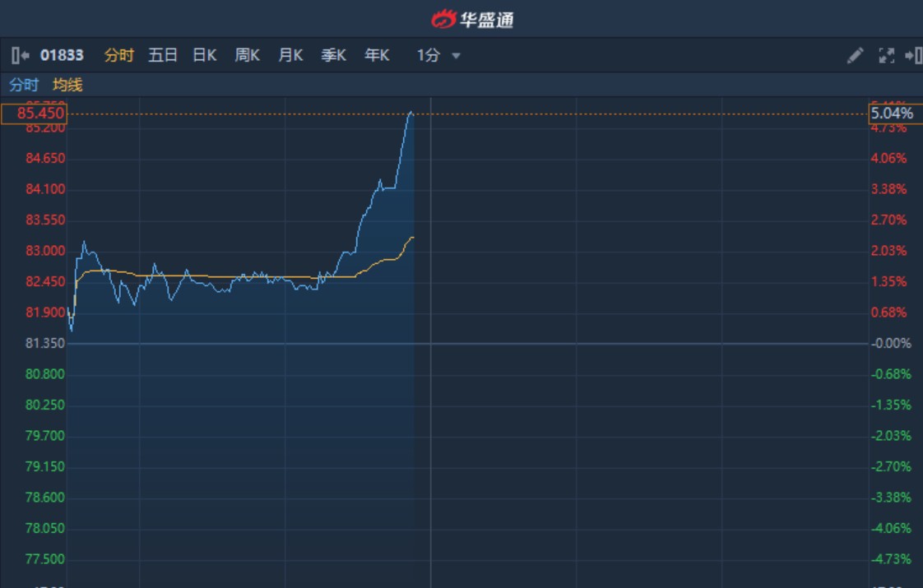Toggle the 均线 average line legend
Screen dimensions: 923x588
(x=67, y=85)
